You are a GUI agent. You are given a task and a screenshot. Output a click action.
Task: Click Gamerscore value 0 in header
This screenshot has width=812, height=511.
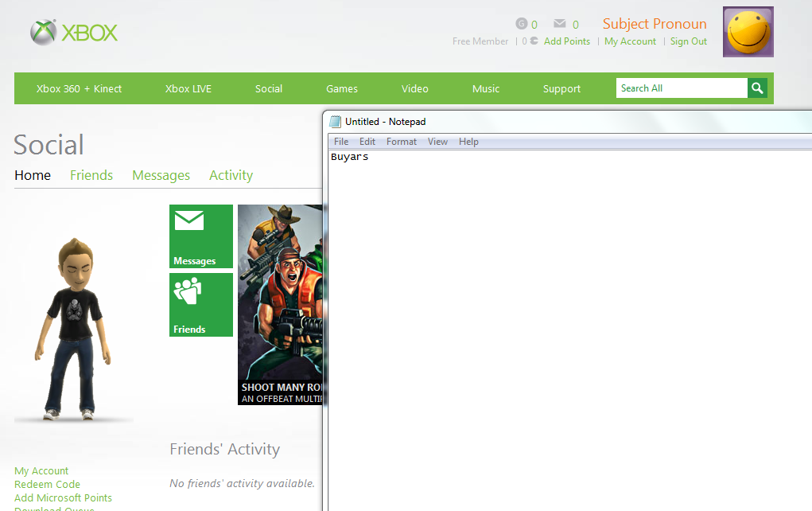534,25
